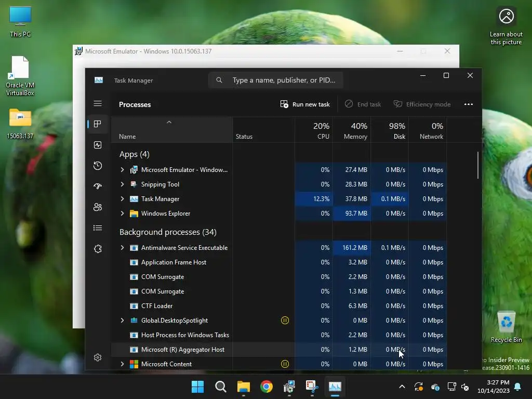Viewport: 532px width, 399px height.
Task: Sort processes by the Name column
Action: 171,130
